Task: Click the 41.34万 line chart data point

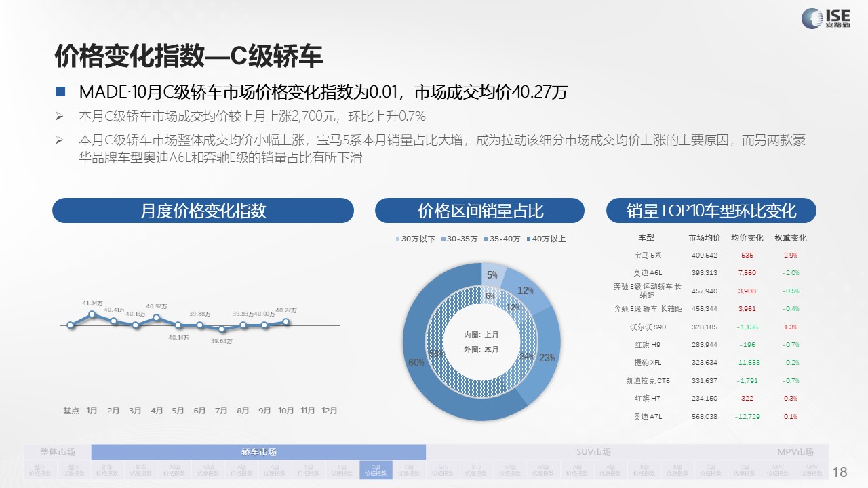Action: tap(92, 314)
